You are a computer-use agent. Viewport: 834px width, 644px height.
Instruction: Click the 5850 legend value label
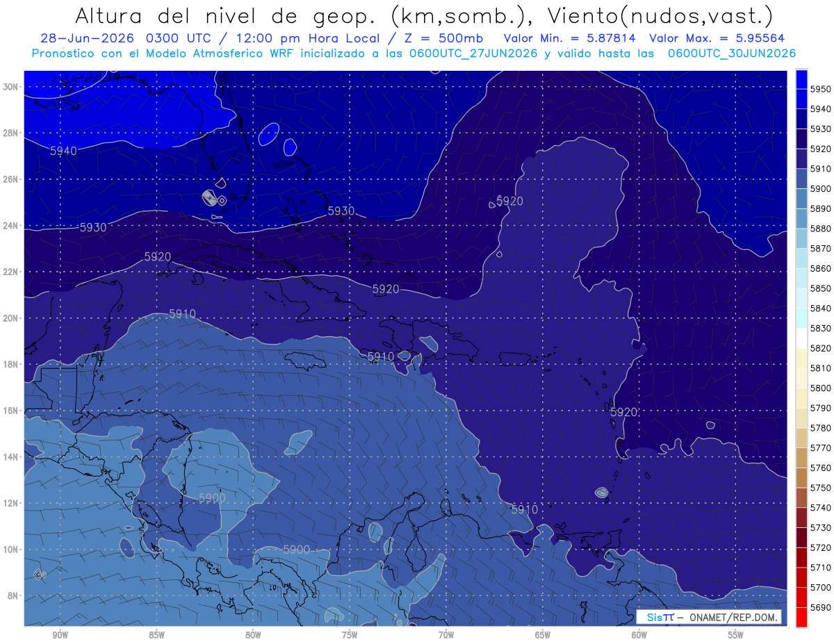point(821,288)
